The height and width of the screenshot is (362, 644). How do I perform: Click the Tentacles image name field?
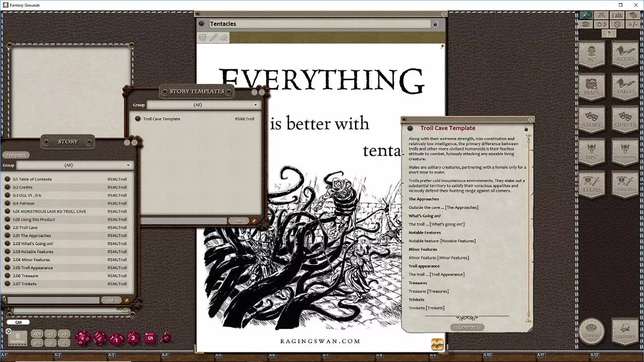coord(319,24)
